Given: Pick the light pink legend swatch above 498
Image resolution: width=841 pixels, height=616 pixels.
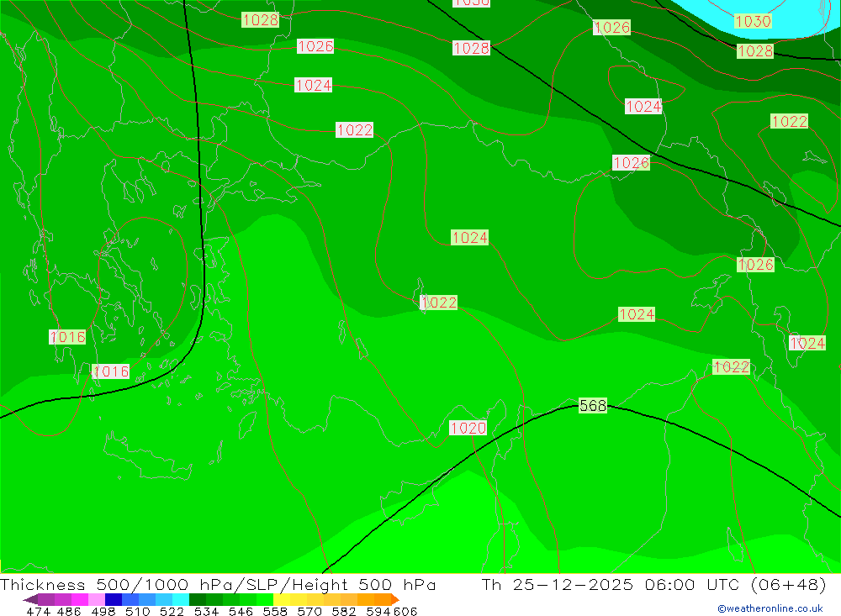Looking at the screenshot, I should [x=96, y=599].
